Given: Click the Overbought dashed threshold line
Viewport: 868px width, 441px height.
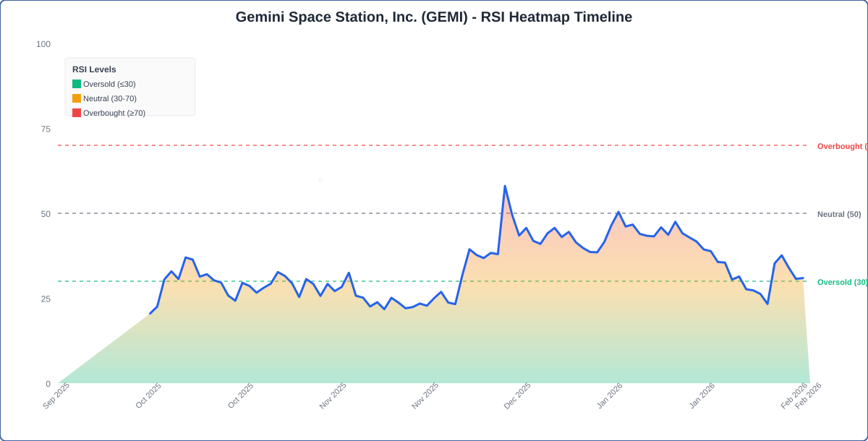Looking at the screenshot, I should (434, 146).
